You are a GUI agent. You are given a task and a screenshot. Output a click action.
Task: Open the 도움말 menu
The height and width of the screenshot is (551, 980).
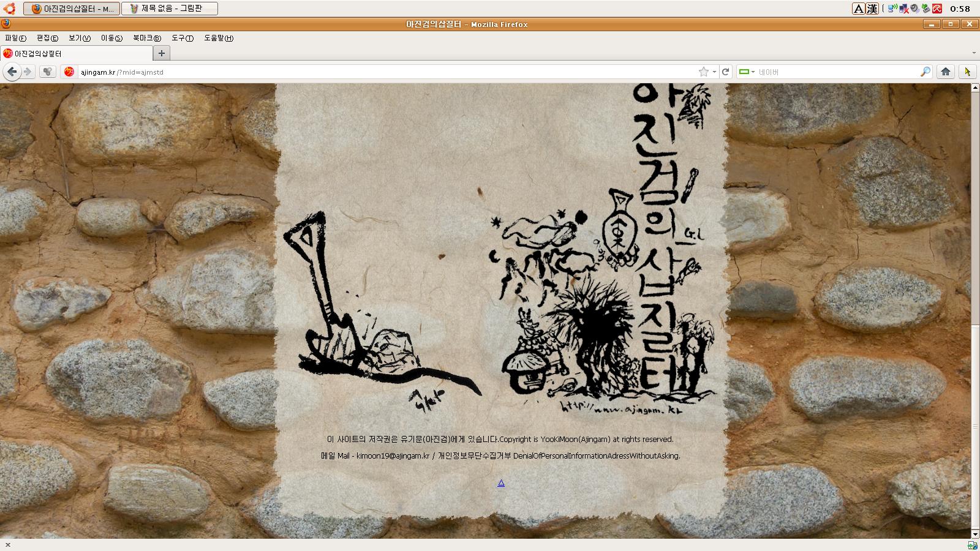[x=219, y=38]
